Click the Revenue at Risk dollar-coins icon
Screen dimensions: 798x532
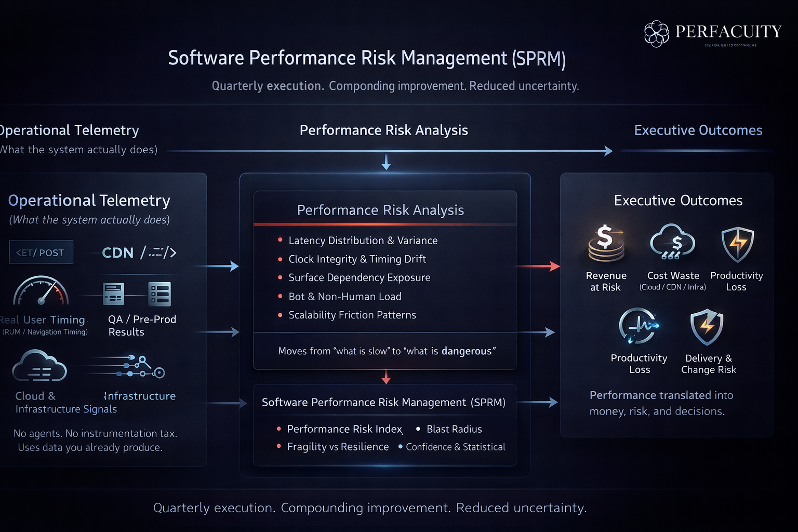pos(606,244)
